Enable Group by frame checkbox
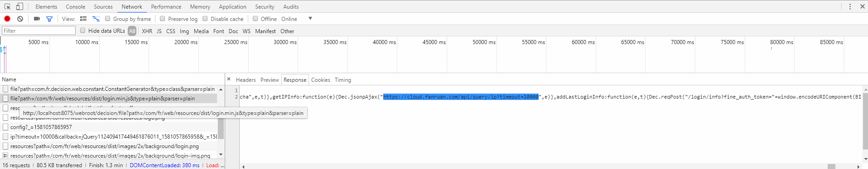Viewport: 868px width, 169px height. click(107, 19)
